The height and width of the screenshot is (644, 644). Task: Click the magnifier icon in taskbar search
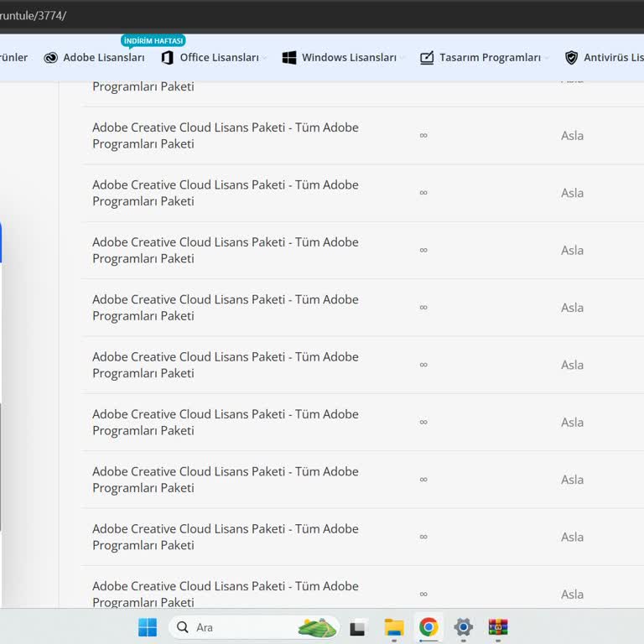182,627
